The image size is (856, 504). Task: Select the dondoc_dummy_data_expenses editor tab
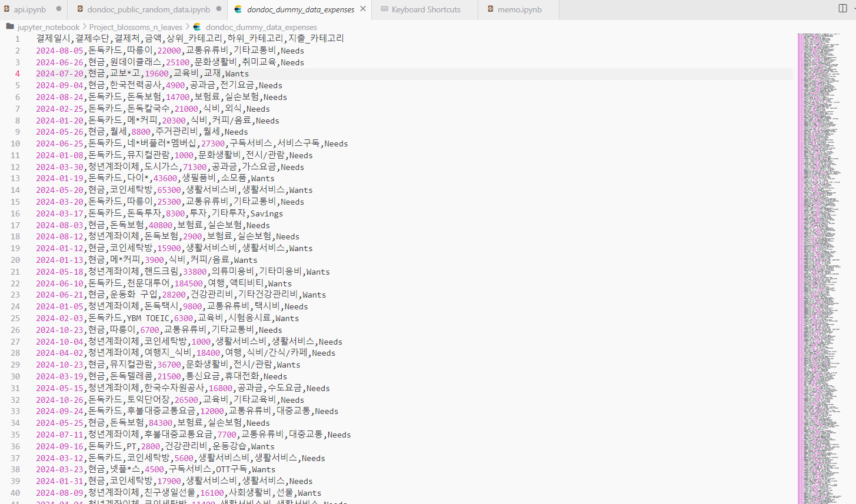[x=301, y=9]
